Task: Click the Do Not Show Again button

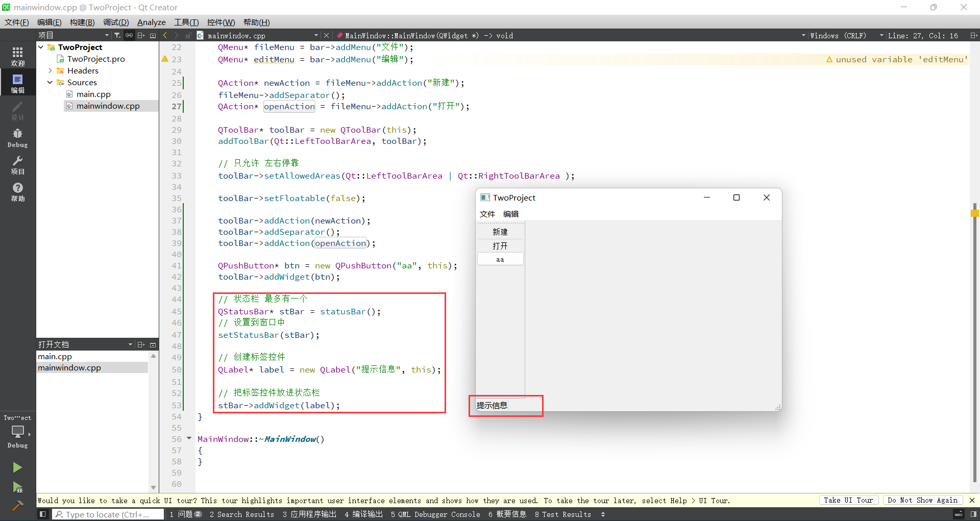Action: tap(922, 500)
